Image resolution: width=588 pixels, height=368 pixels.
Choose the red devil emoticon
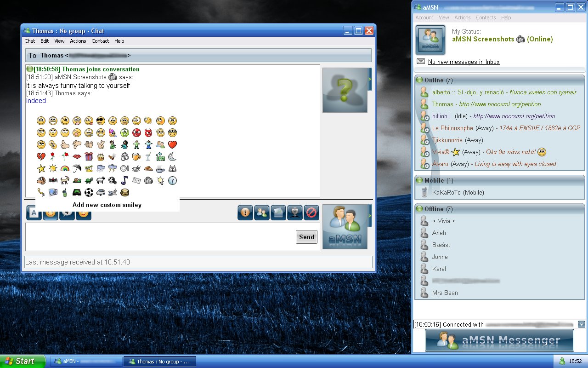click(149, 133)
